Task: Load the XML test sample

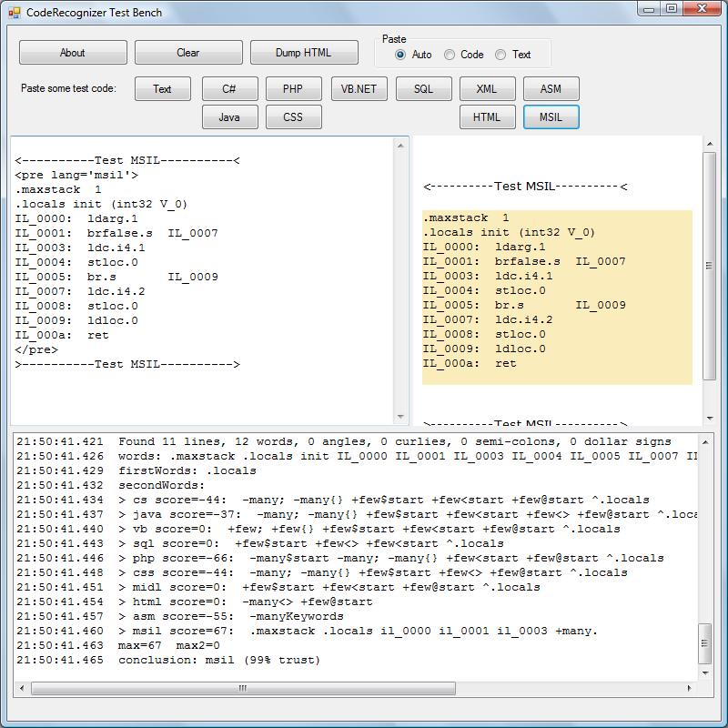Action: pyautogui.click(x=487, y=89)
